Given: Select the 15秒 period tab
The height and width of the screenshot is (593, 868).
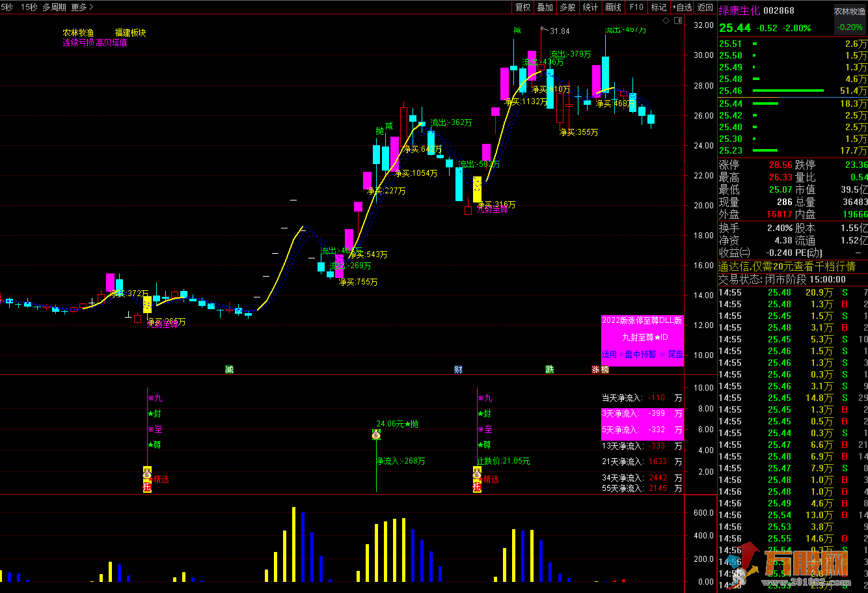Looking at the screenshot, I should click(x=29, y=7).
